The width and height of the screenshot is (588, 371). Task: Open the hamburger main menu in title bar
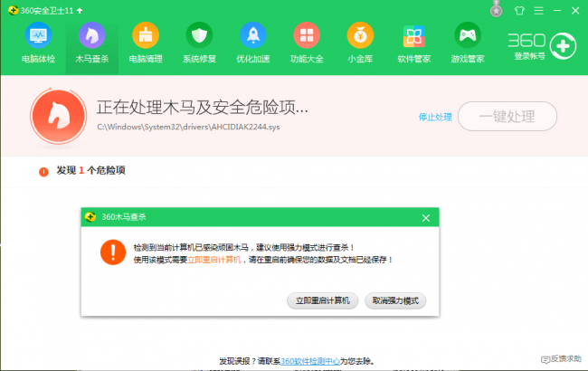pyautogui.click(x=539, y=11)
